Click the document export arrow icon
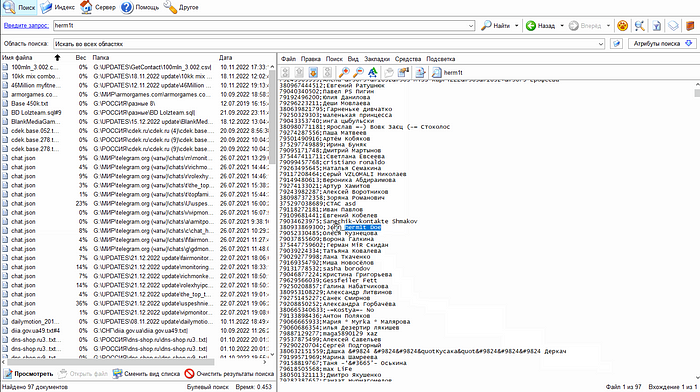Screen dimensions: 700x392 pyautogui.click(x=420, y=72)
